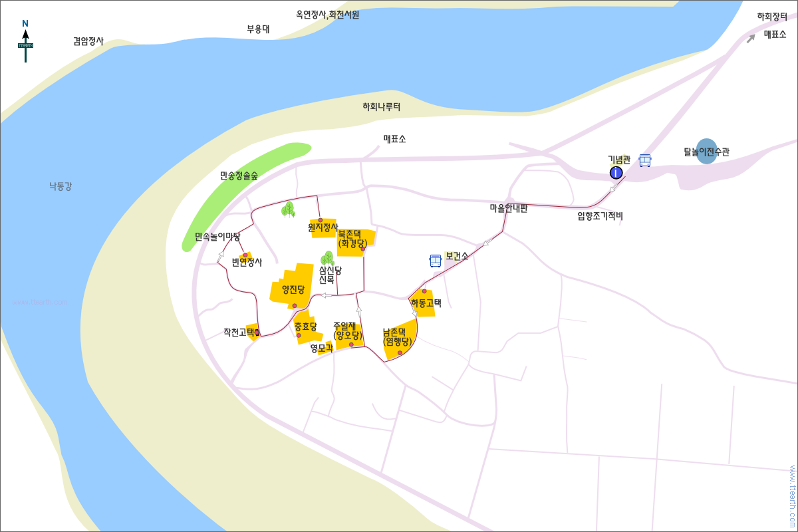Click the 주일재 (양오당) label
Screen dimensions: 798x532
point(347,331)
